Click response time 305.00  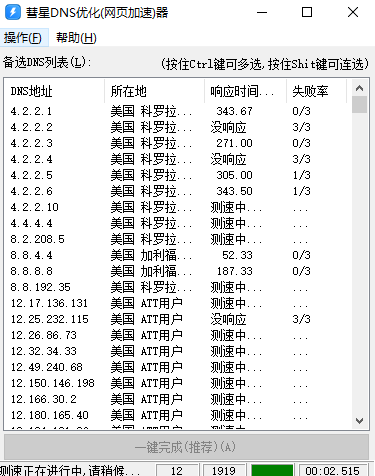click(234, 175)
